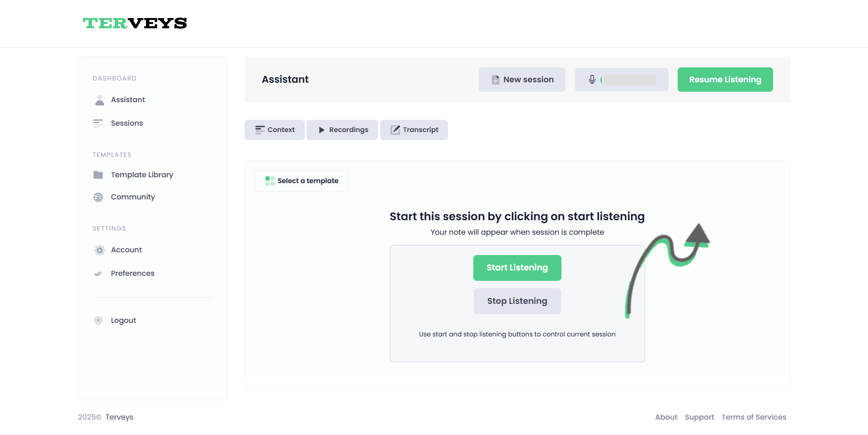Click the Sessions list icon

pos(98,123)
